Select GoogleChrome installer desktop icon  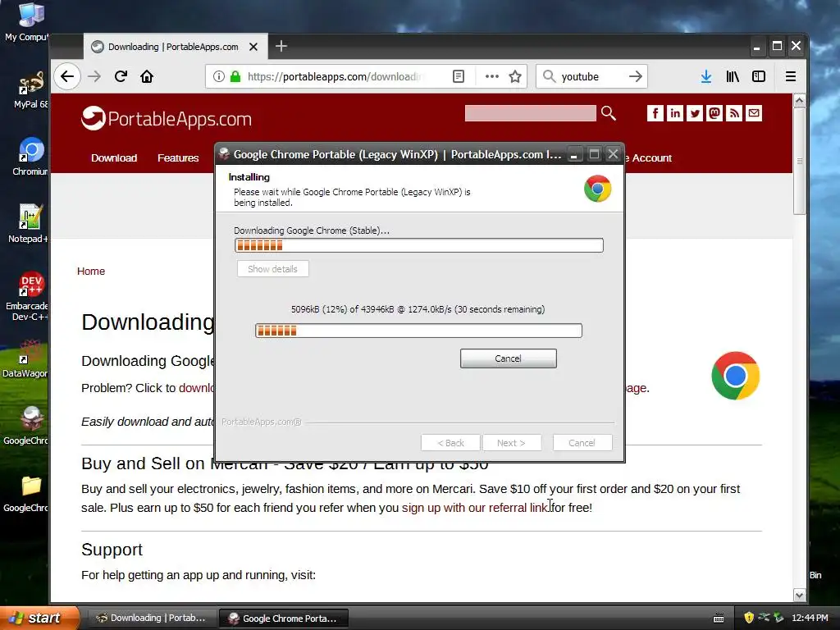[x=25, y=426]
